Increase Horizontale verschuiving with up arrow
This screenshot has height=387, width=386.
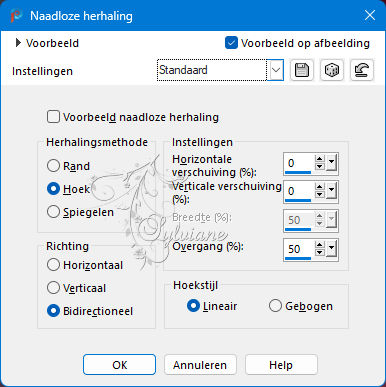[320, 160]
